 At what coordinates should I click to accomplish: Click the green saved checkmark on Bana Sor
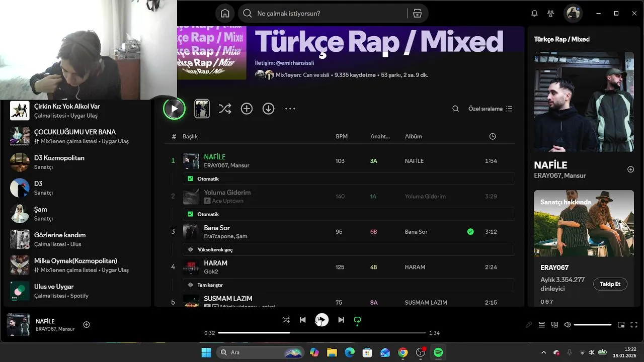coord(470,232)
